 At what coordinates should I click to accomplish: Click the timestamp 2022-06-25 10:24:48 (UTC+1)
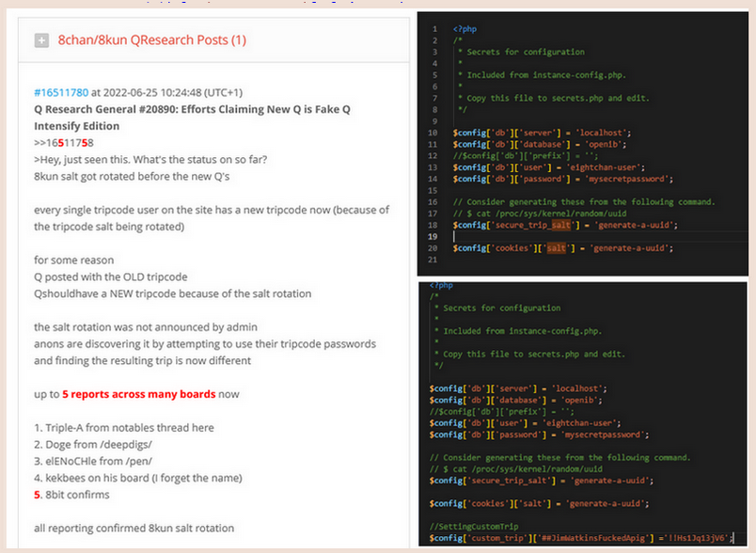(173, 92)
